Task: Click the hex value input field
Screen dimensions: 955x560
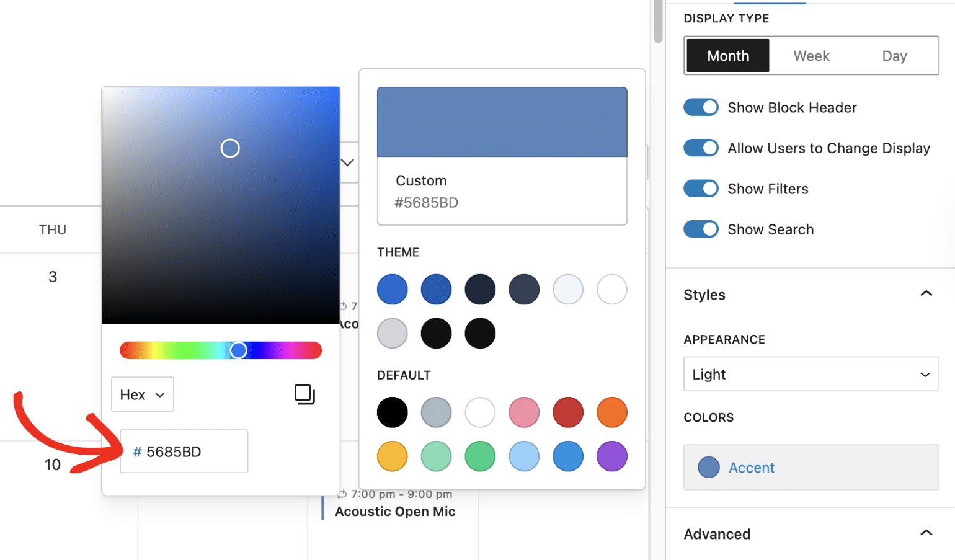Action: [x=184, y=451]
